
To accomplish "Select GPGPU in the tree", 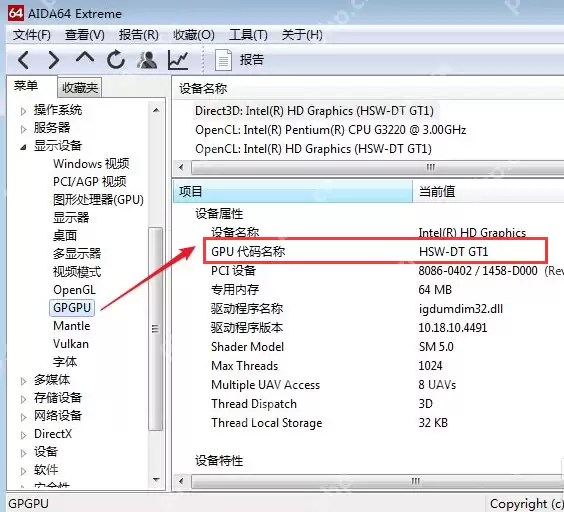I will pyautogui.click(x=72, y=308).
